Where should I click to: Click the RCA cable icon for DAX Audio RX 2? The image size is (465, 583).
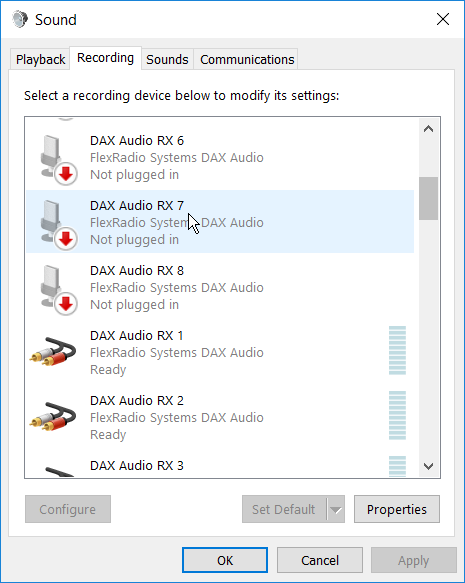[53, 416]
